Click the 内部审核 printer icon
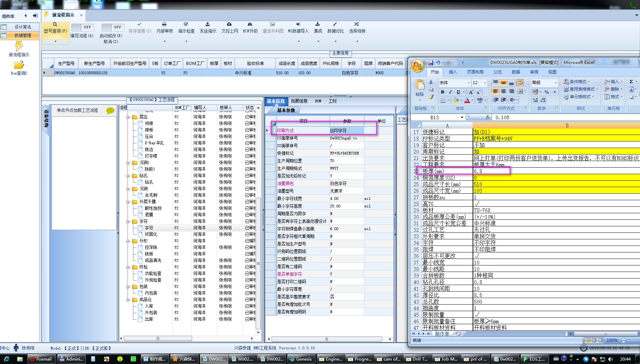The width and height of the screenshot is (640, 364). pos(164,24)
